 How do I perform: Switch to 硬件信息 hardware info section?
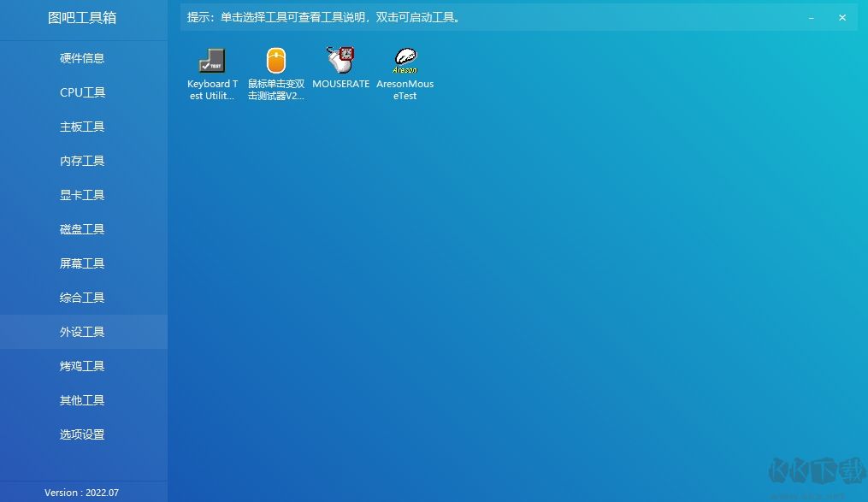82,57
